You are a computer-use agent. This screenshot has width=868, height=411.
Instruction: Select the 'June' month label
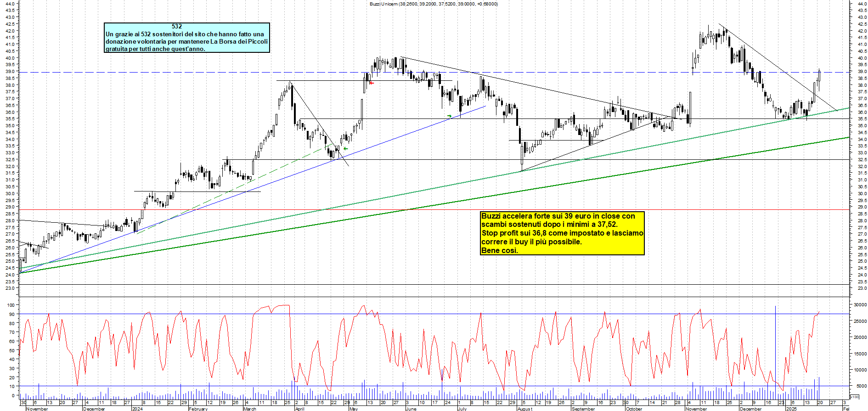click(411, 409)
